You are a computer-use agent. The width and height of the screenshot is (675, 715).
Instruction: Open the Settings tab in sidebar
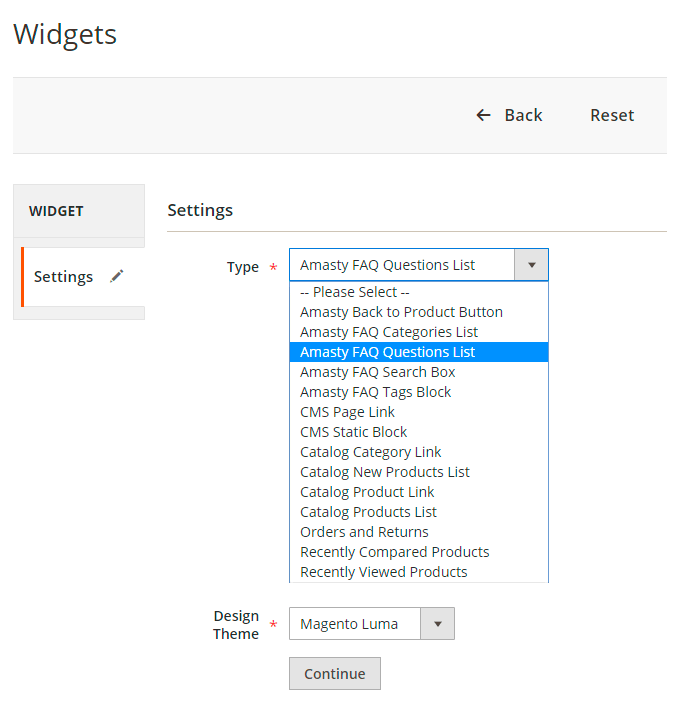tap(83, 277)
